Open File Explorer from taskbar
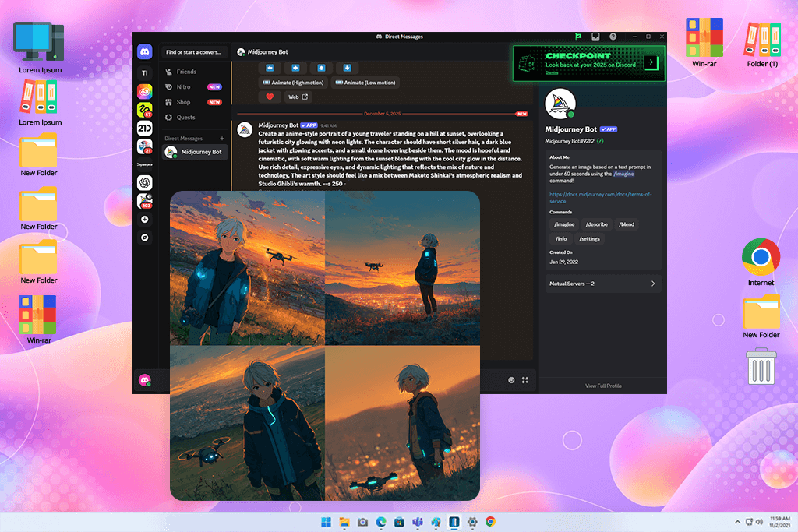Image resolution: width=798 pixels, height=532 pixels. pyautogui.click(x=344, y=522)
